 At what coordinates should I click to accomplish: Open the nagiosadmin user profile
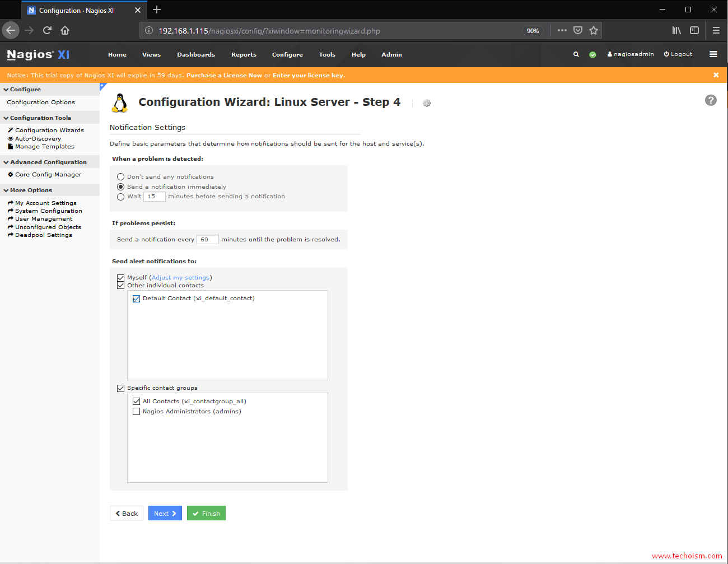(631, 54)
